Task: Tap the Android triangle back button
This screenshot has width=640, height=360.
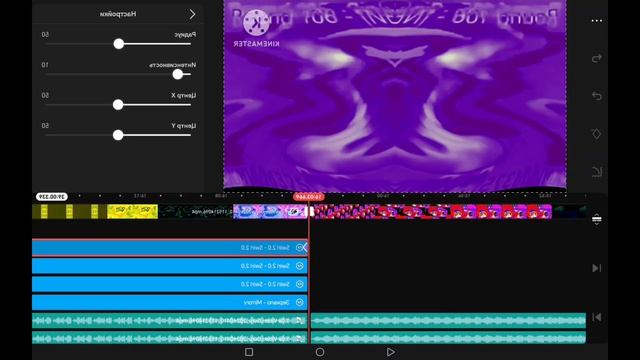Action: pos(391,352)
